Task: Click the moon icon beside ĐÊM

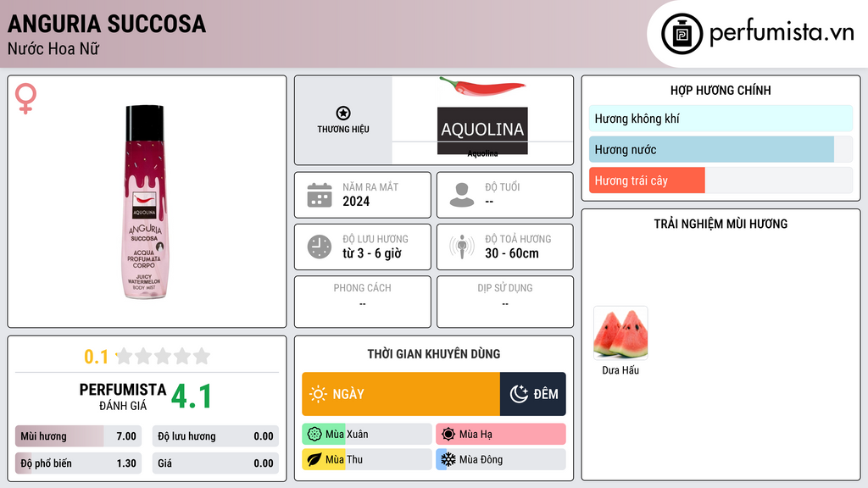Action: tap(519, 394)
